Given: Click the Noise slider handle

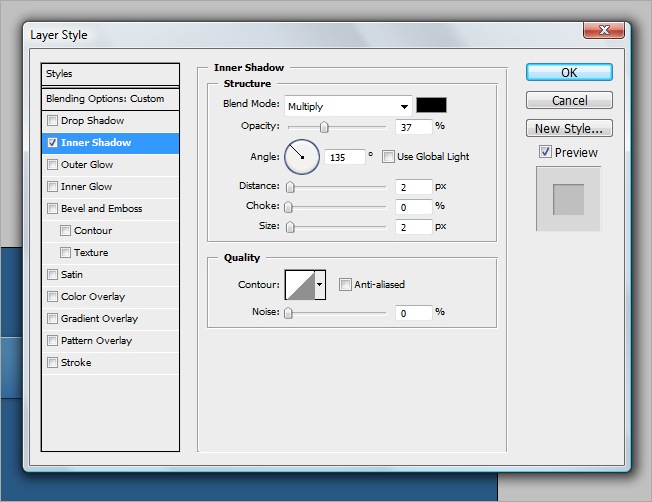Looking at the screenshot, I should pyautogui.click(x=288, y=313).
